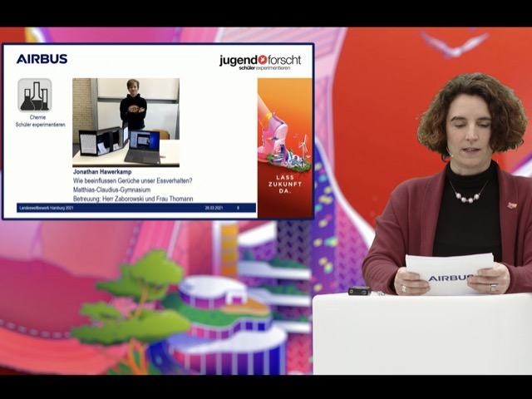Click 'Landeswettbewerb Hamburg 2021' in slide footer
This screenshot has width=532, height=399.
47,209
